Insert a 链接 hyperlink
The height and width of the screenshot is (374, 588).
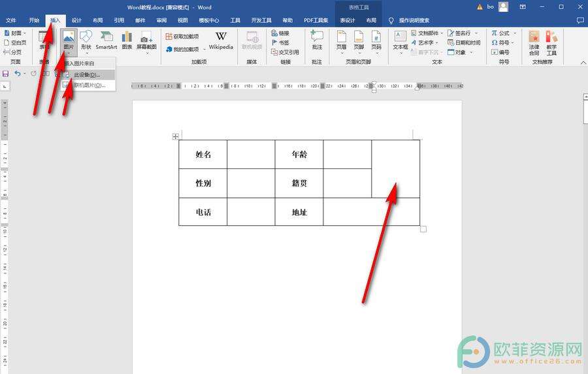click(280, 33)
